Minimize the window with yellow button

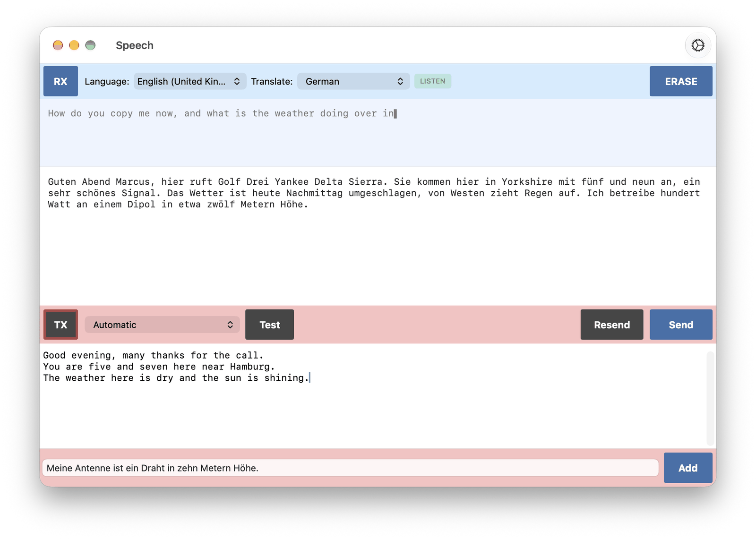[74, 45]
